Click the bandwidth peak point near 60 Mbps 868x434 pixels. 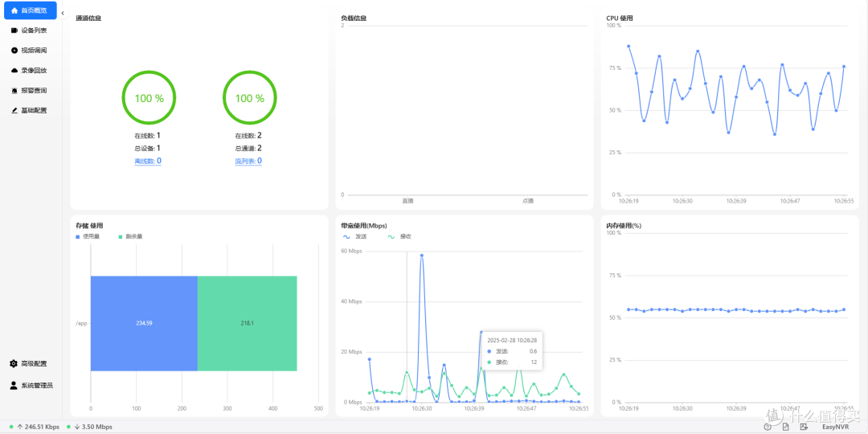(x=422, y=256)
